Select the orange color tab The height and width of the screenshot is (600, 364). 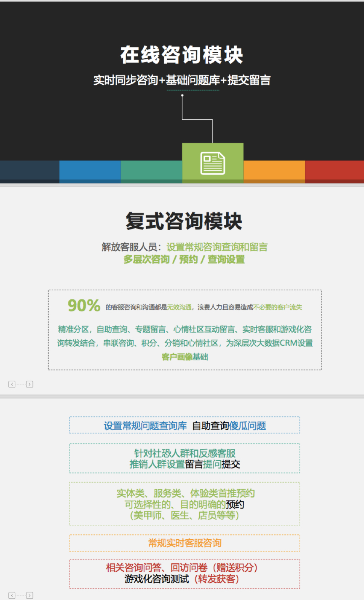(274, 172)
